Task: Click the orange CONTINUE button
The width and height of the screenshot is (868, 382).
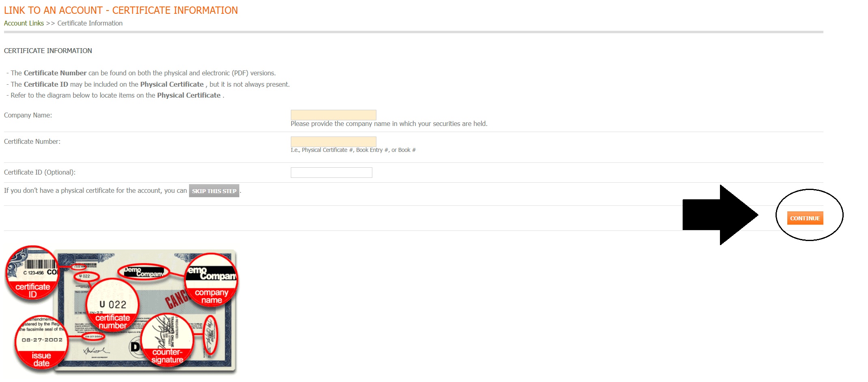Action: [x=805, y=218]
